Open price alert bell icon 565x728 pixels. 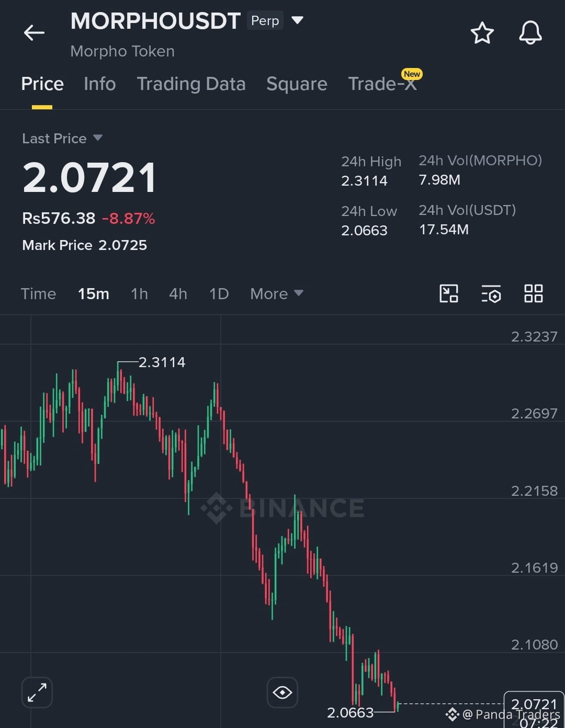tap(530, 33)
